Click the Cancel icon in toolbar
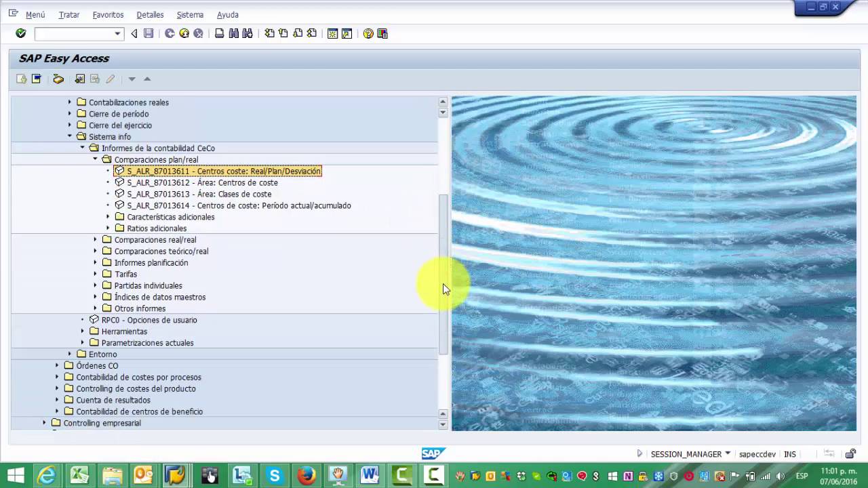The height and width of the screenshot is (488, 868). pos(198,33)
